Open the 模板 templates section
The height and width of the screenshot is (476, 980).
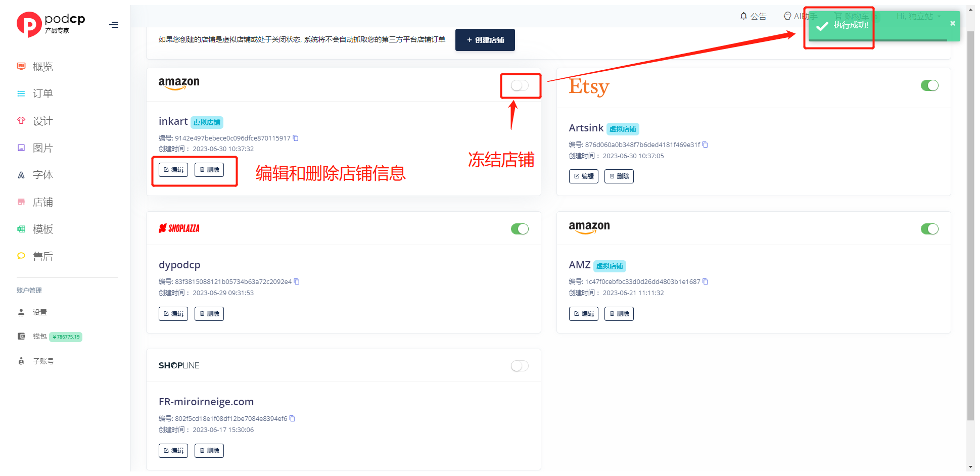pos(35,229)
